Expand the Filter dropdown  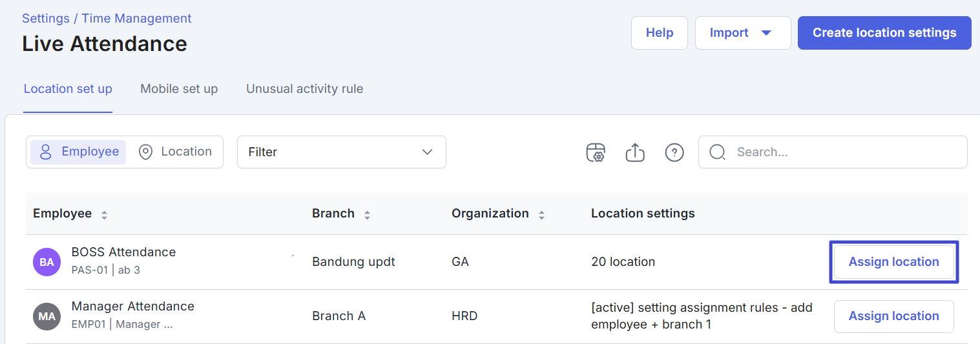pyautogui.click(x=341, y=152)
